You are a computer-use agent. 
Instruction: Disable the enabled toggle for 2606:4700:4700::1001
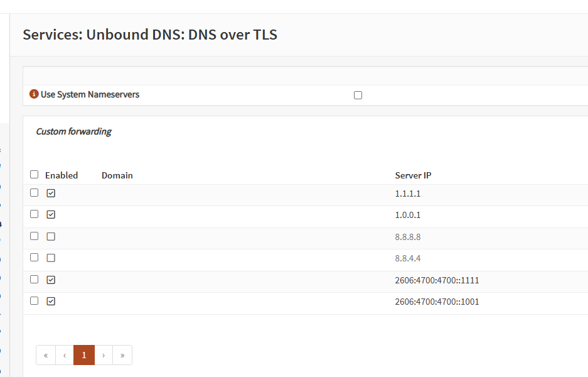click(x=51, y=302)
